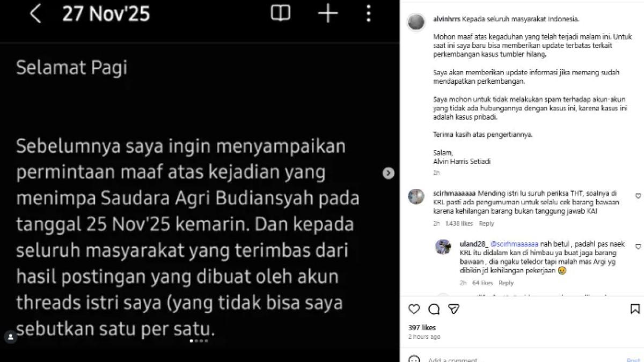Like scirhmaaaaaa's comment heart
Image resolution: width=644 pixels, height=362 pixels.
pos(638,196)
